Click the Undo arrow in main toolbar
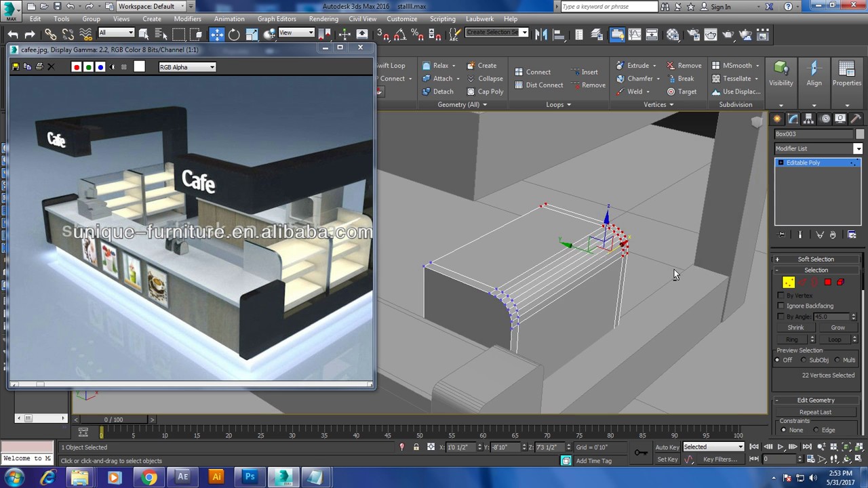Screen dimensions: 868x488 13,34
